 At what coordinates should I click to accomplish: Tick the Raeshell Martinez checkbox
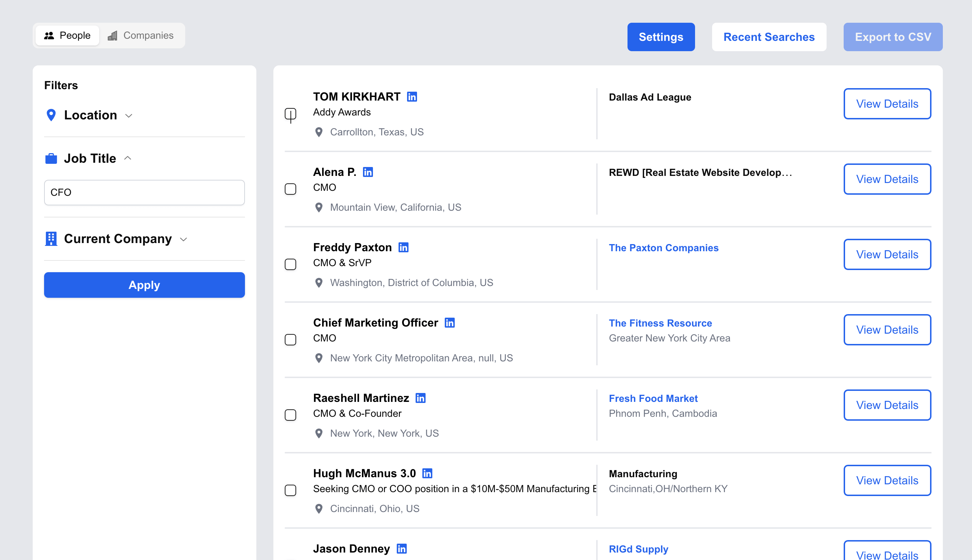point(290,415)
